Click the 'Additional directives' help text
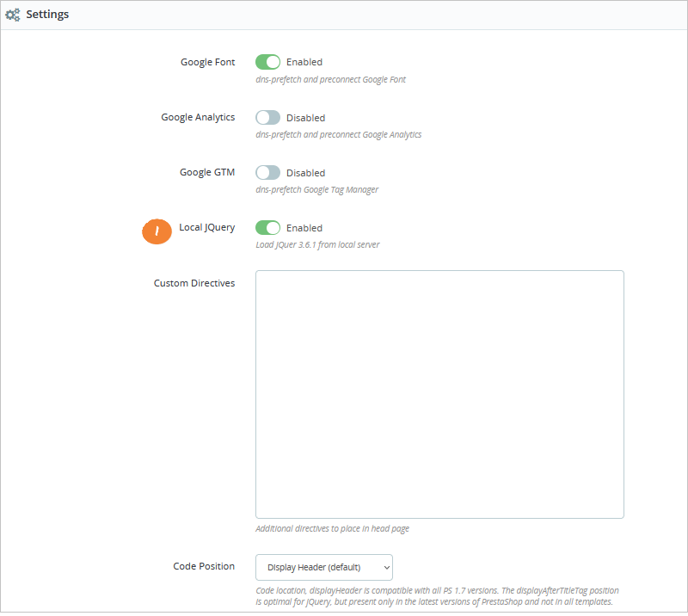Image resolution: width=688 pixels, height=616 pixels. (332, 528)
